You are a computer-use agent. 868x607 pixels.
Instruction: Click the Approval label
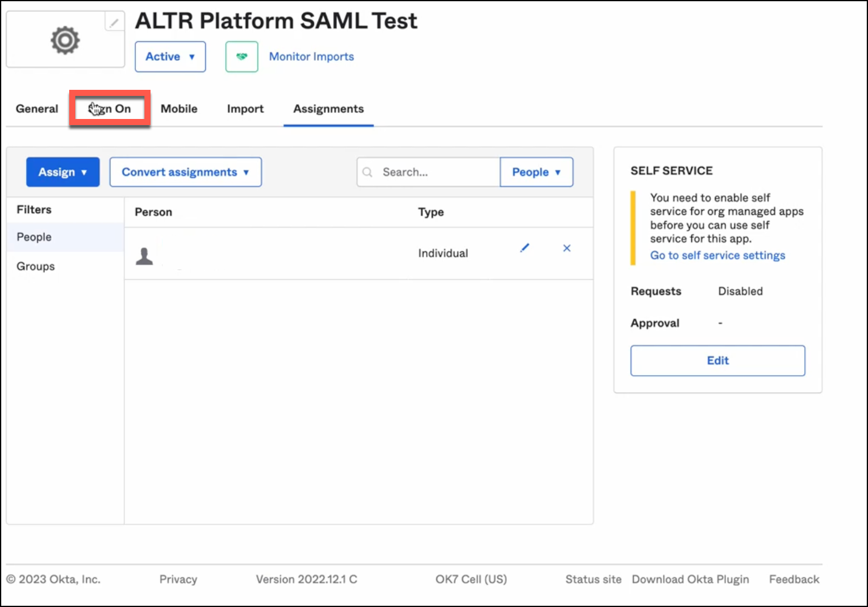(655, 323)
